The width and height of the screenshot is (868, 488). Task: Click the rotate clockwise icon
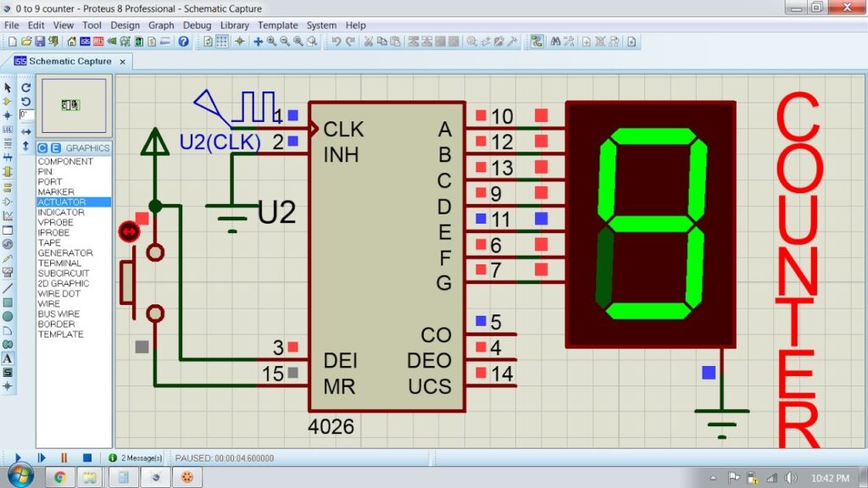pyautogui.click(x=25, y=87)
